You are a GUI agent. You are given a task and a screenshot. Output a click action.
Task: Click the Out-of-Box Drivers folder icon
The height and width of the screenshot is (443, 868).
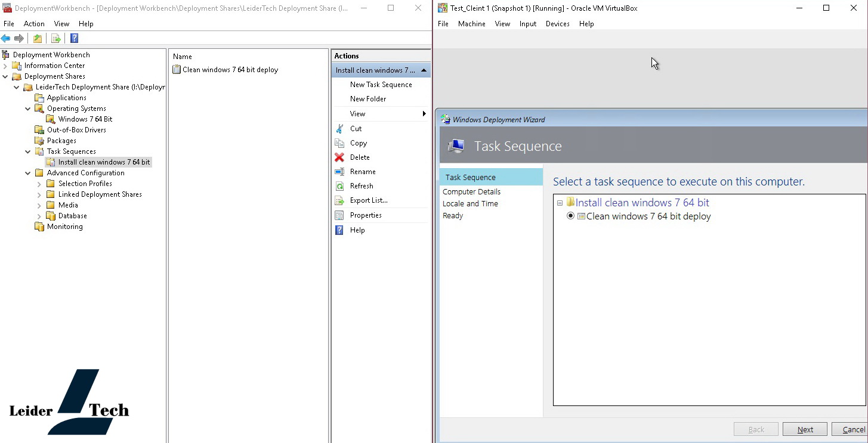pyautogui.click(x=39, y=130)
